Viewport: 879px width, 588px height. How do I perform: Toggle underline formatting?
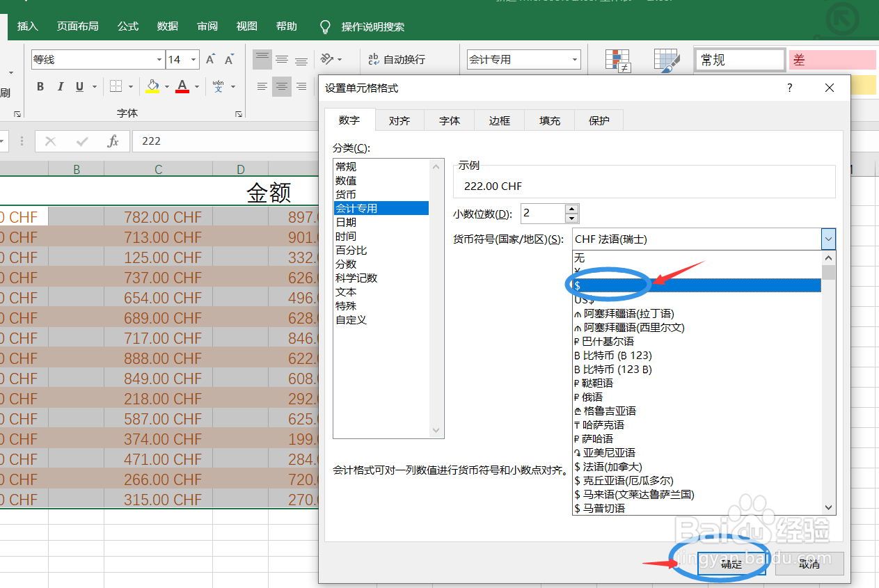click(79, 86)
